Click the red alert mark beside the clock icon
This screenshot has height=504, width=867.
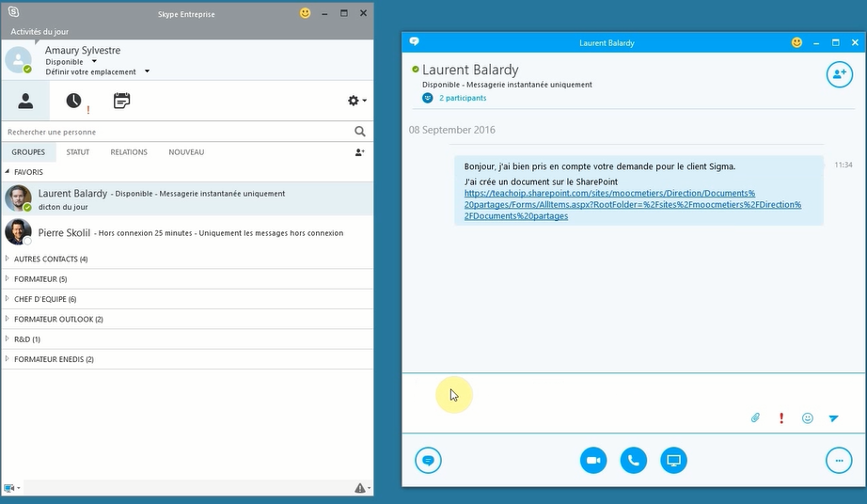[87, 110]
